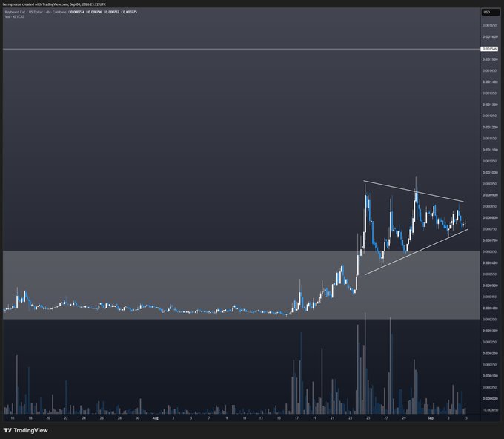Click the 0.001100 price axis label
504x439 pixels.
pyautogui.click(x=489, y=150)
